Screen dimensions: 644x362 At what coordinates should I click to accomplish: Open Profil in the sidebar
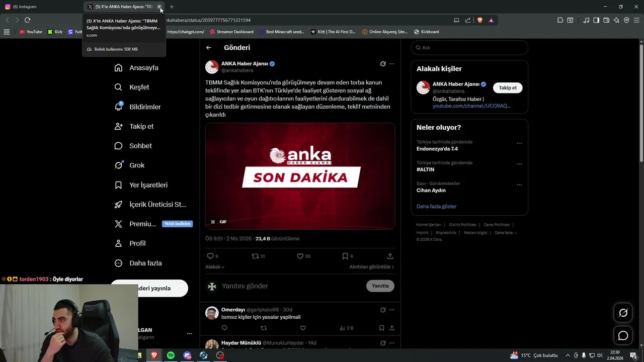(130, 243)
